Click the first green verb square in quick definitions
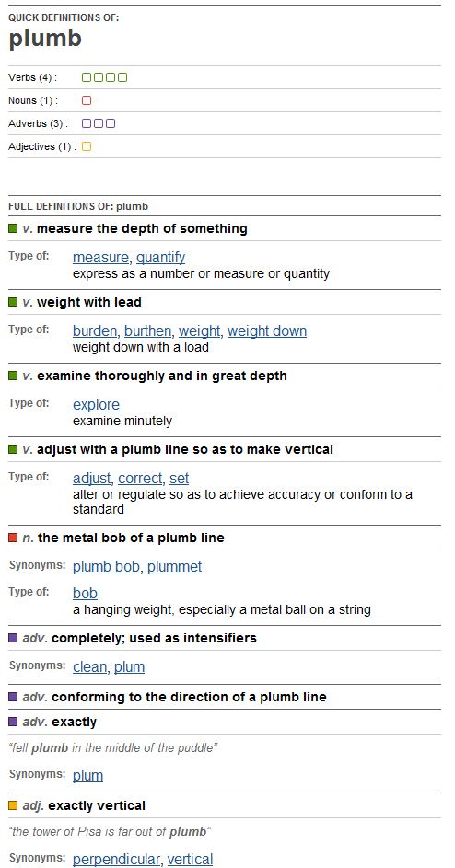This screenshot has width=455, height=868. click(x=87, y=77)
